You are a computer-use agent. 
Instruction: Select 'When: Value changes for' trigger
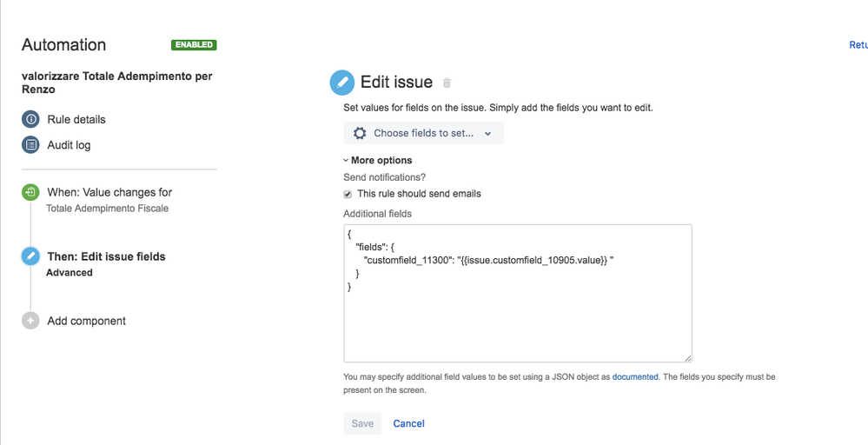(109, 192)
